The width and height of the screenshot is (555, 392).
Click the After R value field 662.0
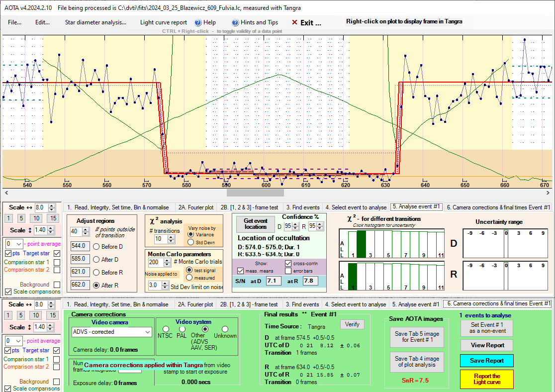(x=80, y=285)
